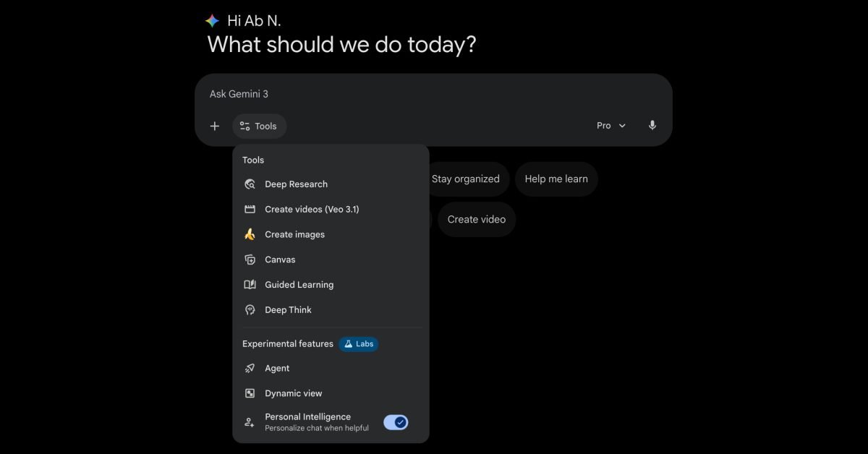Click the Stay organized suggestion chip
Image resolution: width=868 pixels, height=454 pixels.
(x=465, y=179)
